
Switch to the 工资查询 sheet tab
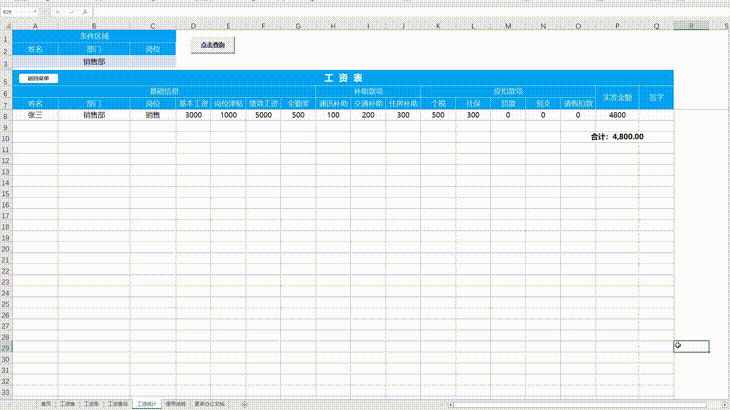coord(117,404)
